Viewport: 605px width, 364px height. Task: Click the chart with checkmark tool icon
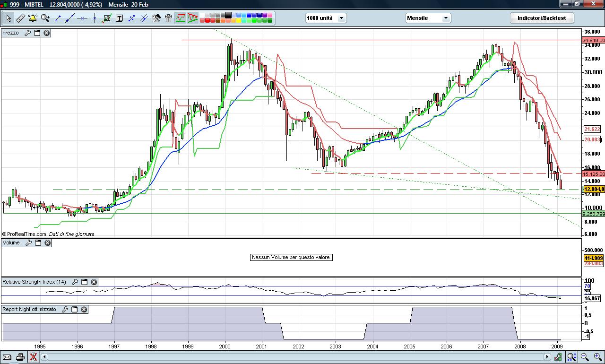coord(107,18)
